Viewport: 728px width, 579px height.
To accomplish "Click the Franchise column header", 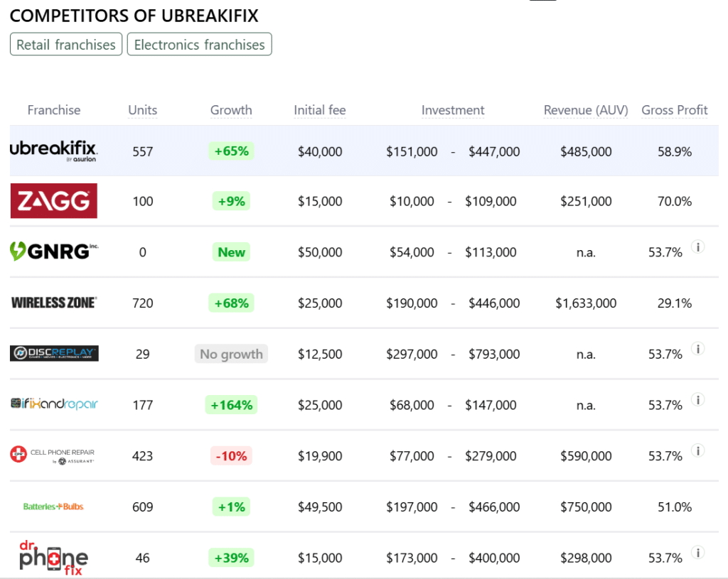I will 54,110.
